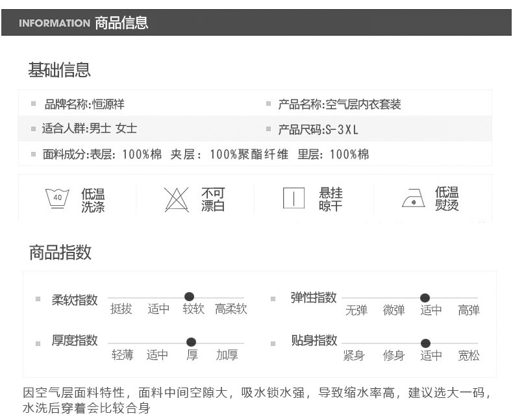The image size is (513, 420).
Task: Click the 厚度指数 slider dot
Action: pos(191,342)
